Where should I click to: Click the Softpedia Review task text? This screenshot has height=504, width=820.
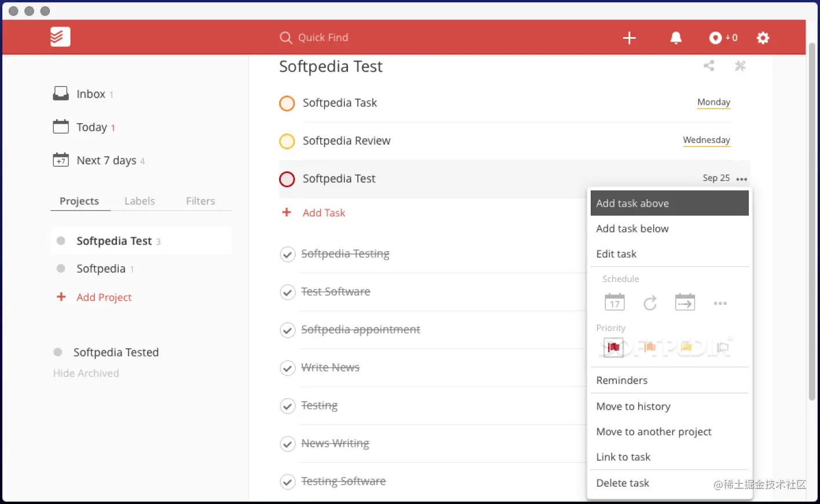click(x=346, y=141)
